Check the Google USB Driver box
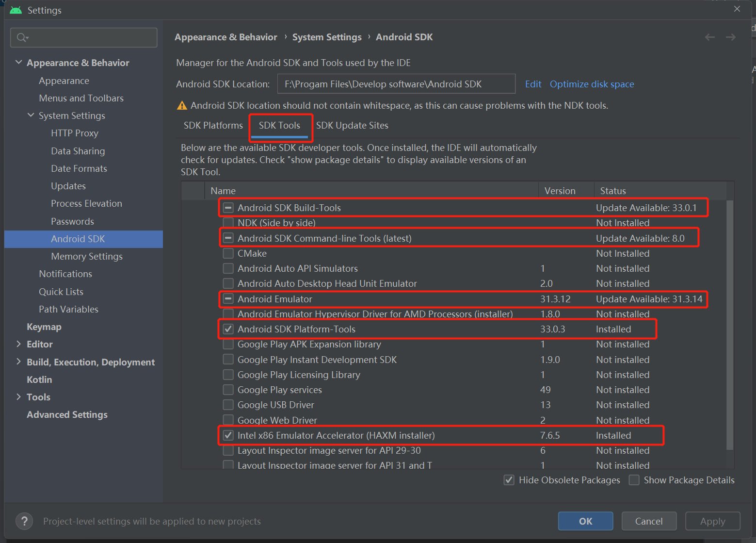Screen dimensions: 756x543 (228, 405)
